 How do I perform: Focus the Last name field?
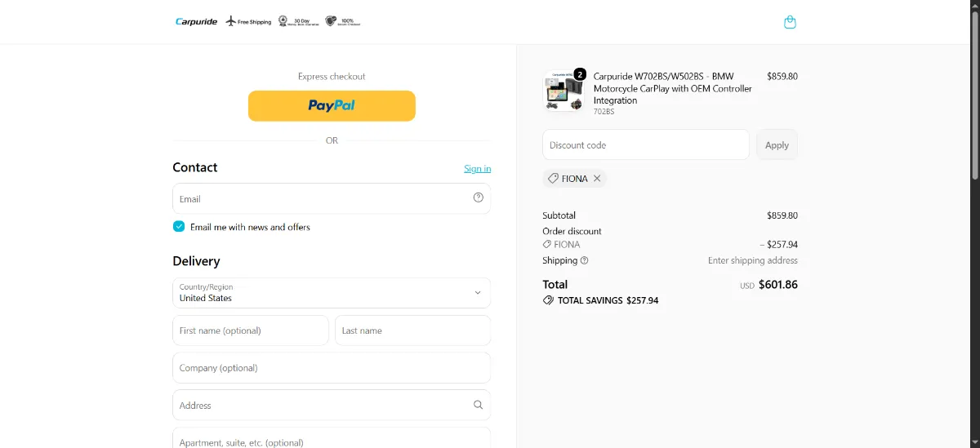tap(413, 330)
